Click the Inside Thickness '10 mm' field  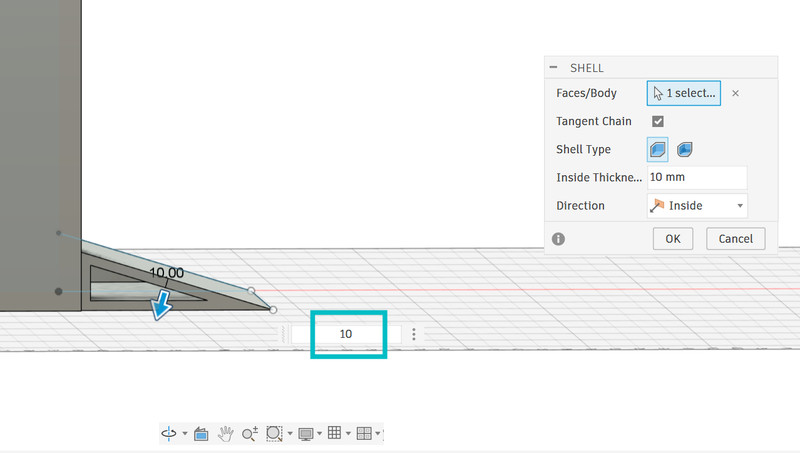pos(697,177)
